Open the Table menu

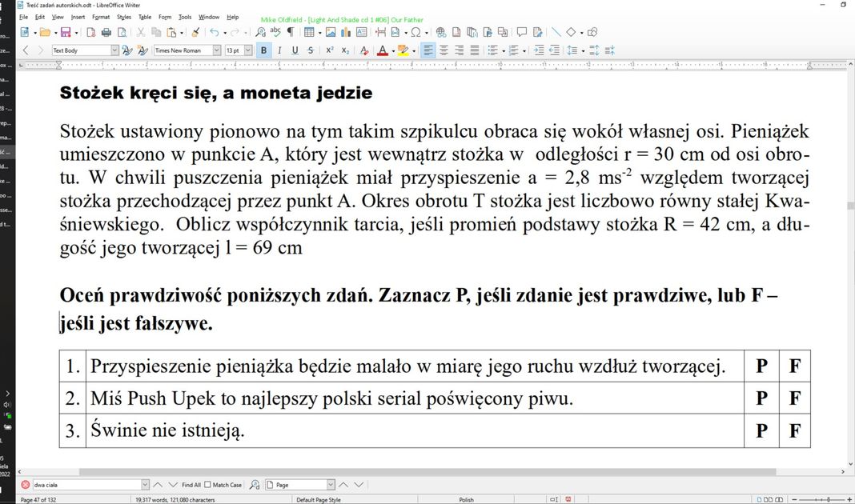(144, 17)
